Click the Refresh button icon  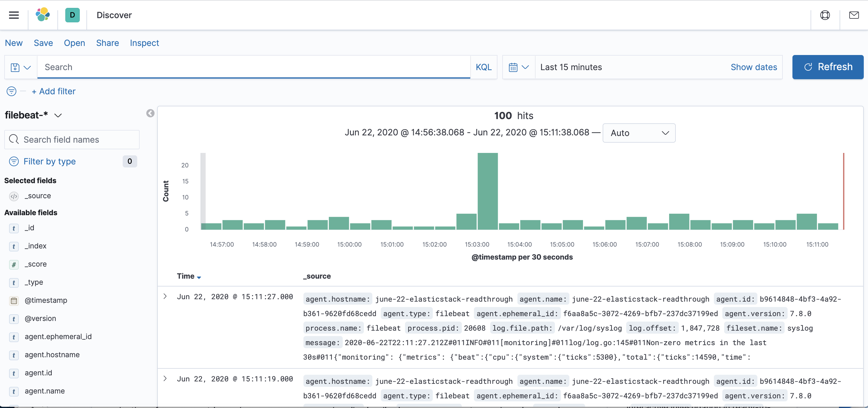808,66
